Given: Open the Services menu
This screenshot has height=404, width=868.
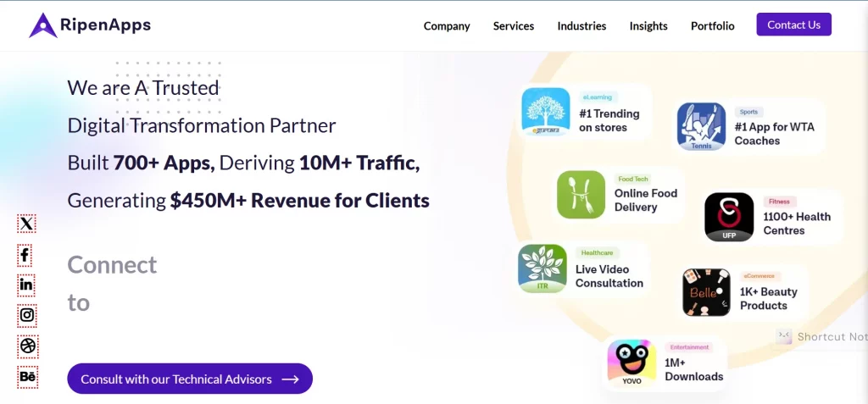Looking at the screenshot, I should click(514, 26).
